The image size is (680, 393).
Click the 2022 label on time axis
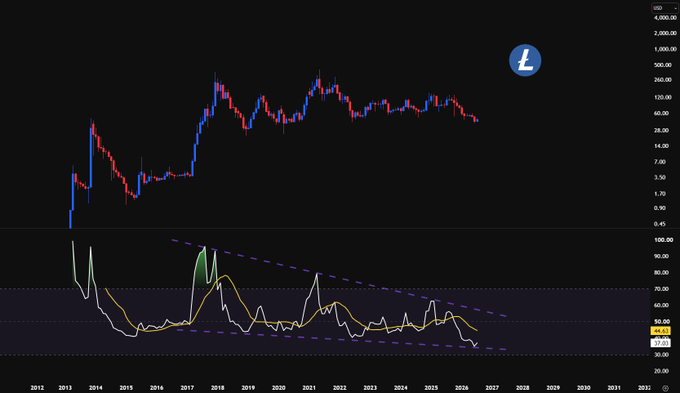(x=340, y=388)
